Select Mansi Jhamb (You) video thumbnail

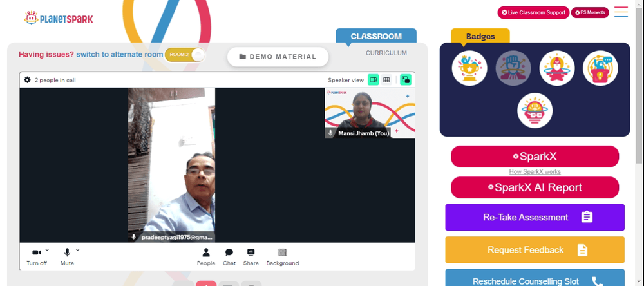[x=370, y=113]
